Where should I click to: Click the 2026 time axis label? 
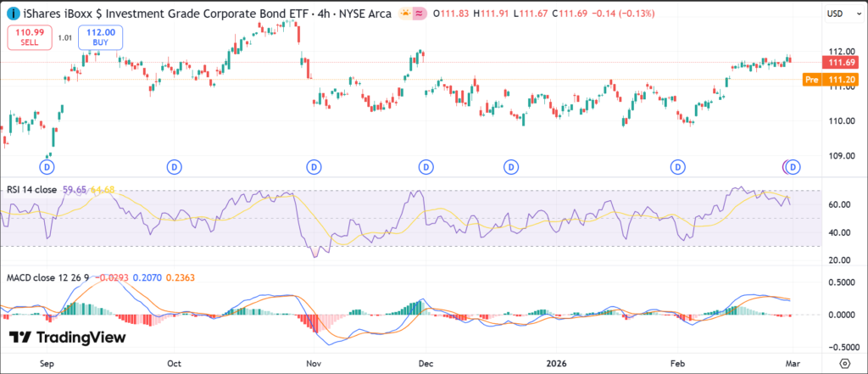click(x=555, y=364)
